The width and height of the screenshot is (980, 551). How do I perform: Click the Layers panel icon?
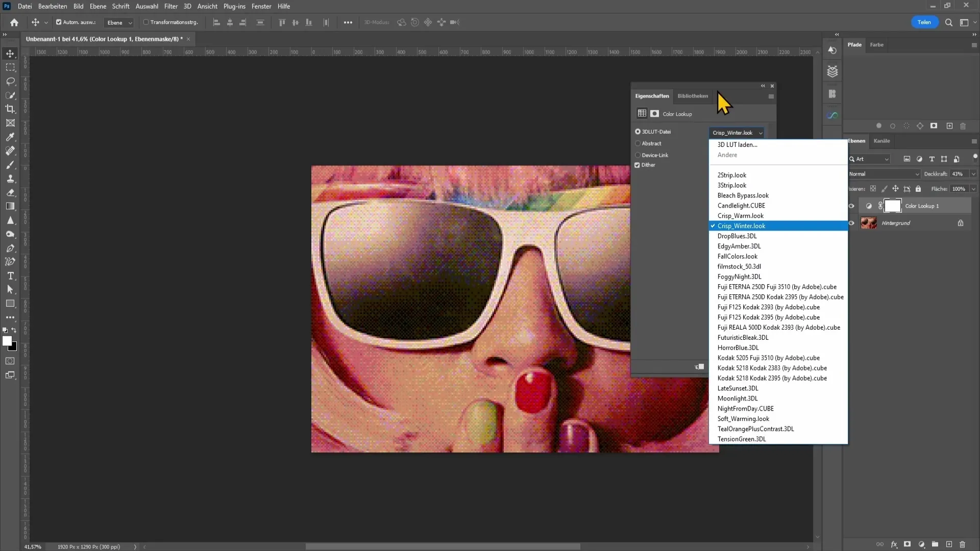834,71
